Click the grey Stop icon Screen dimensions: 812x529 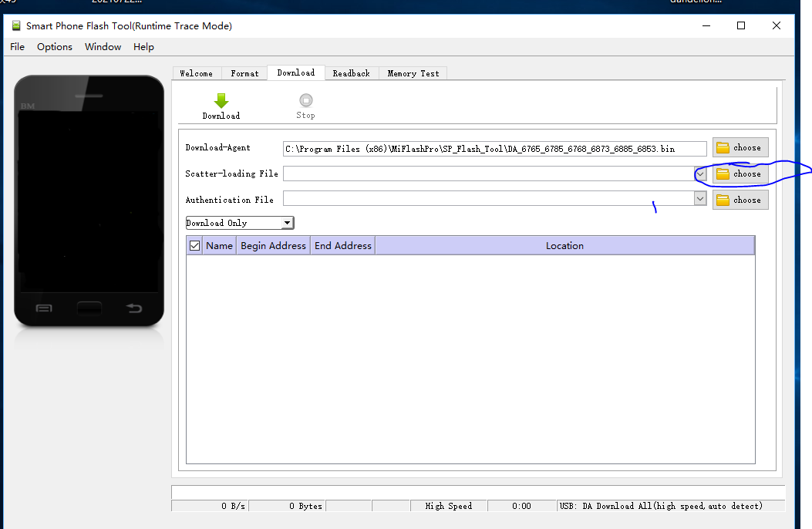tap(306, 100)
